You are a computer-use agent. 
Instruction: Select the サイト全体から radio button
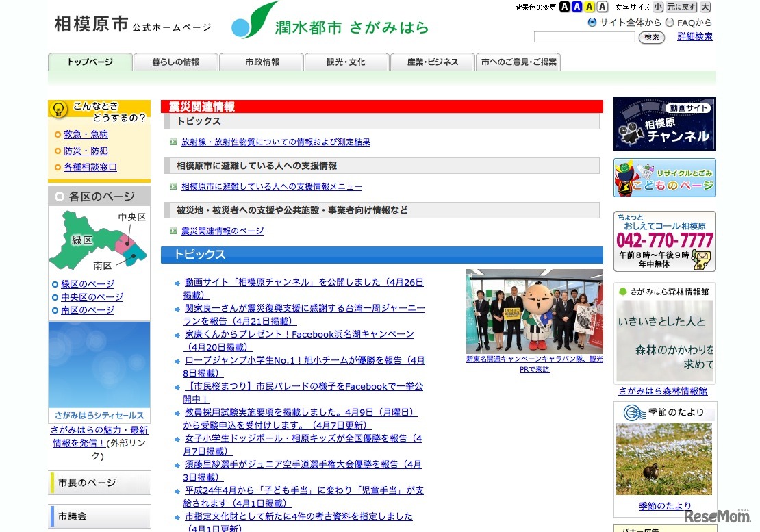coord(592,22)
